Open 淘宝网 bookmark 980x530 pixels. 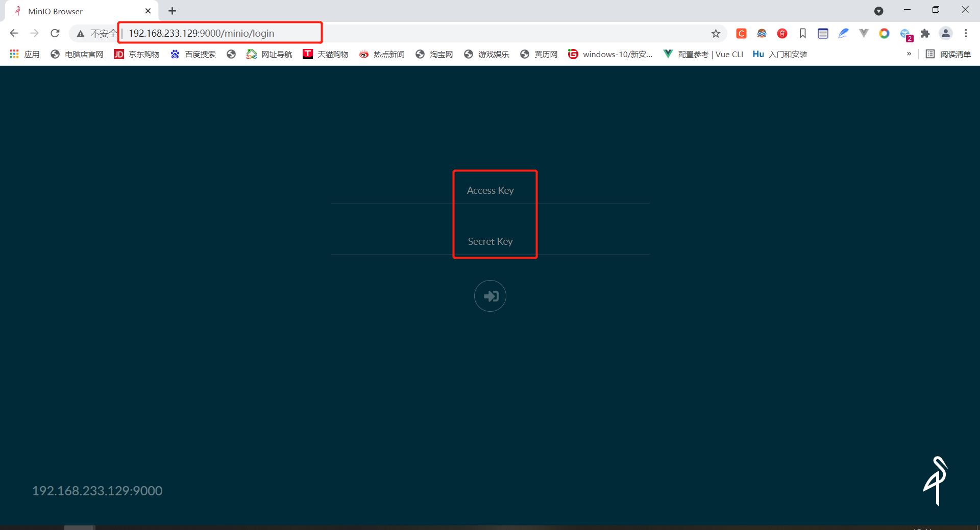click(434, 54)
